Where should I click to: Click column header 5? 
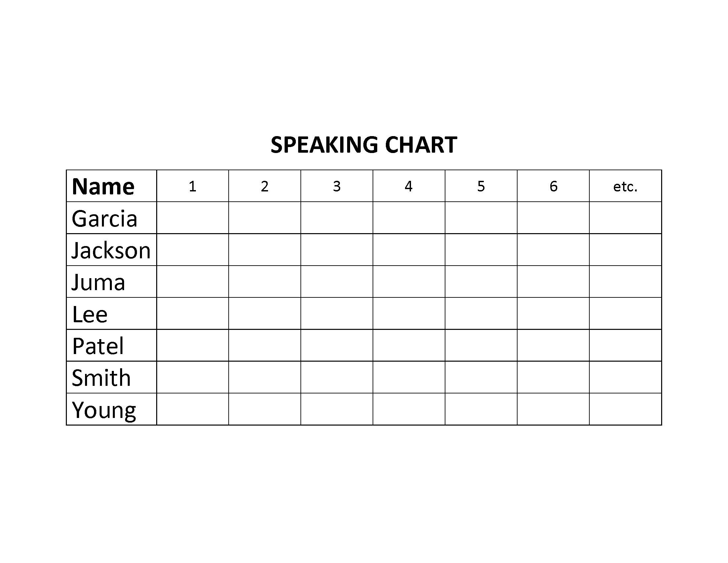click(x=481, y=186)
